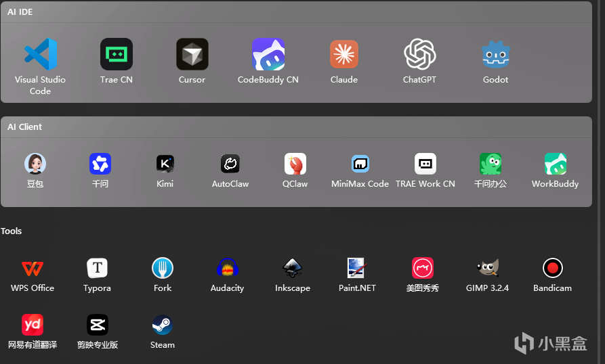Launch the 剪映专业版 icon

coord(98,325)
